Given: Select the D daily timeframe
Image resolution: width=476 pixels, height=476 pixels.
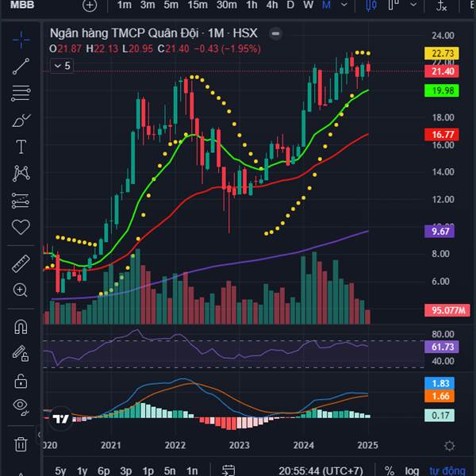Looking at the screenshot, I should pos(290,5).
